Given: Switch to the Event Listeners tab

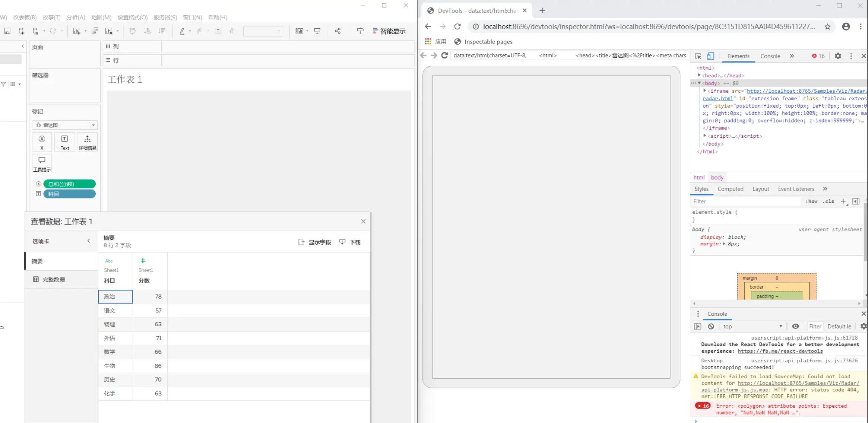Looking at the screenshot, I should pyautogui.click(x=796, y=189).
